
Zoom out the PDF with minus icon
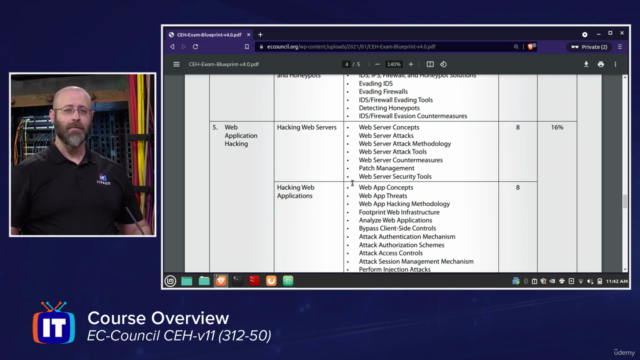(x=377, y=64)
